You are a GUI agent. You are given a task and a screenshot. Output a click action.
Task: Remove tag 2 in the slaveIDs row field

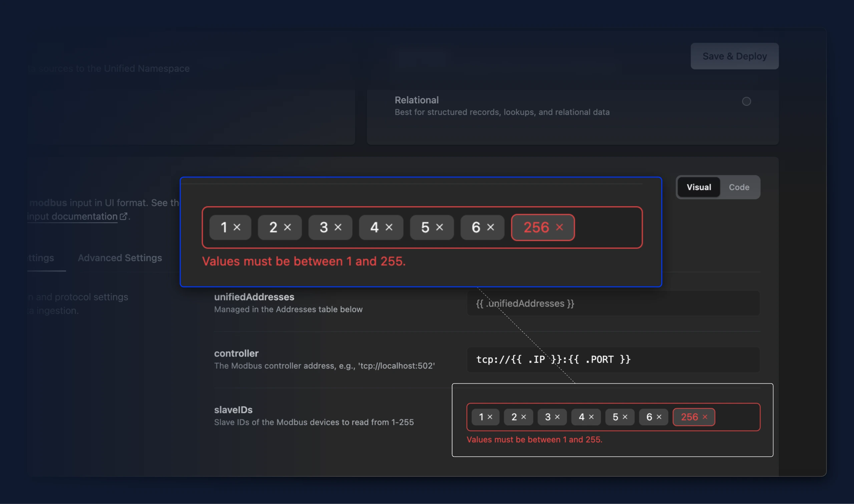point(523,417)
